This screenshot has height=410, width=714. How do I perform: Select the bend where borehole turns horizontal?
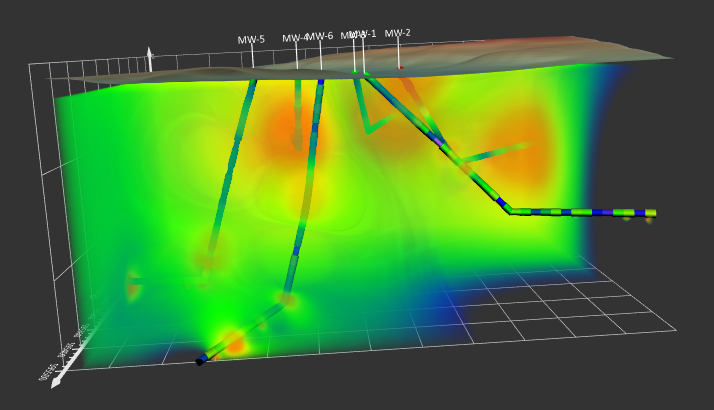pyautogui.click(x=509, y=209)
